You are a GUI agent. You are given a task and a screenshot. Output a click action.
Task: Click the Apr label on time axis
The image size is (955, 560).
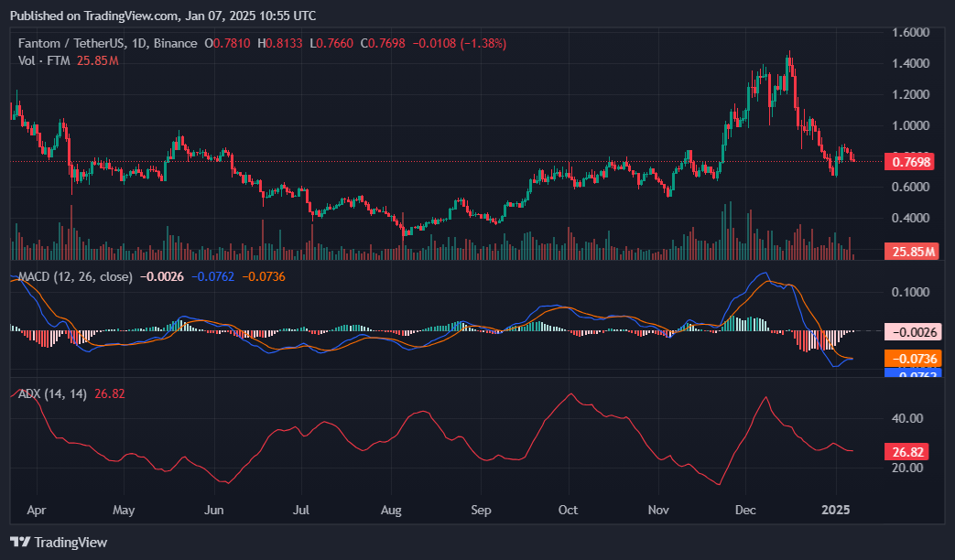point(37,510)
